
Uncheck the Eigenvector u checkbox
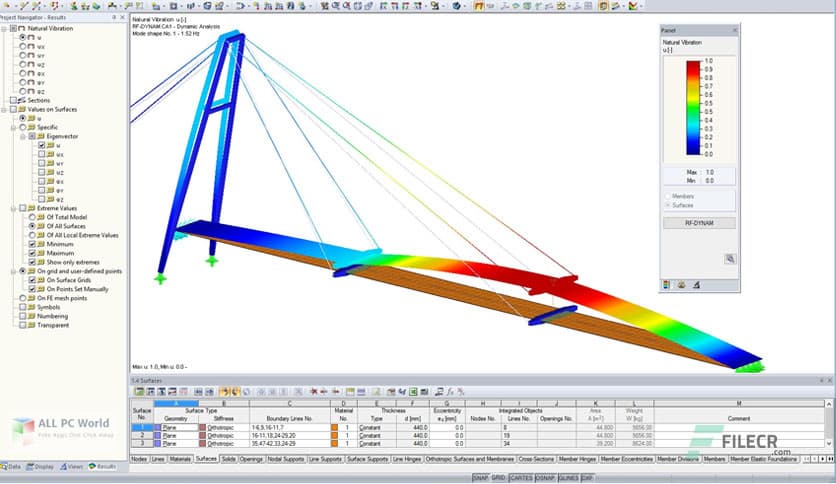(42, 145)
